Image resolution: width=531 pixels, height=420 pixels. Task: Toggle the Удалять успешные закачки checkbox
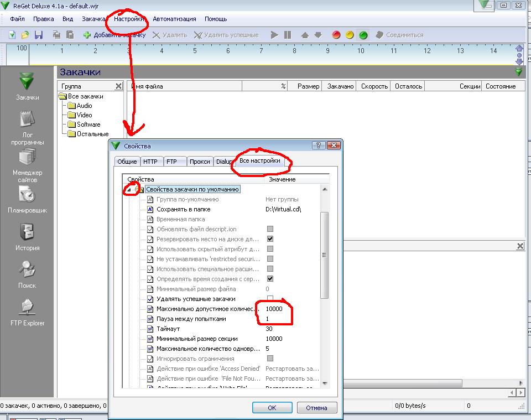270,299
